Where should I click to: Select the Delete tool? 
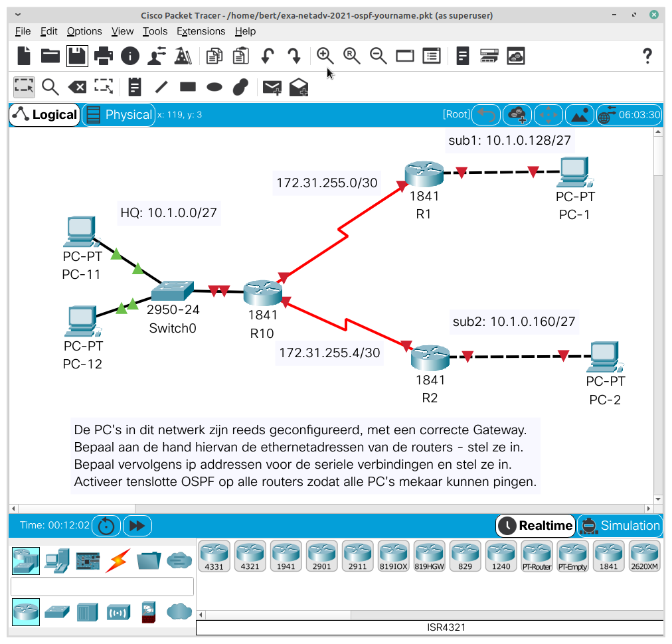pyautogui.click(x=76, y=87)
